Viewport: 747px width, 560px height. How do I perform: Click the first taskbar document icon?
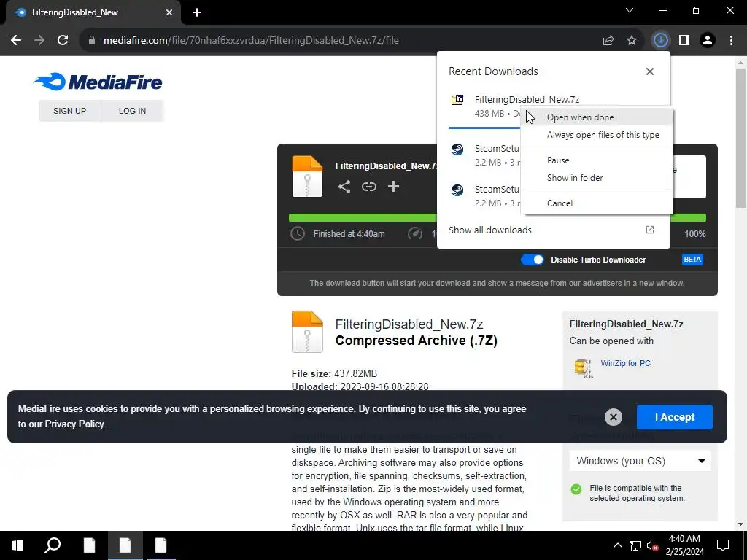(x=89, y=545)
